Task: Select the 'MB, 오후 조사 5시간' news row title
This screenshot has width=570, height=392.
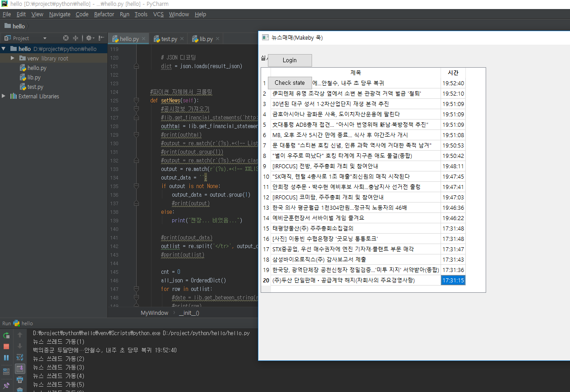Action: pos(356,135)
